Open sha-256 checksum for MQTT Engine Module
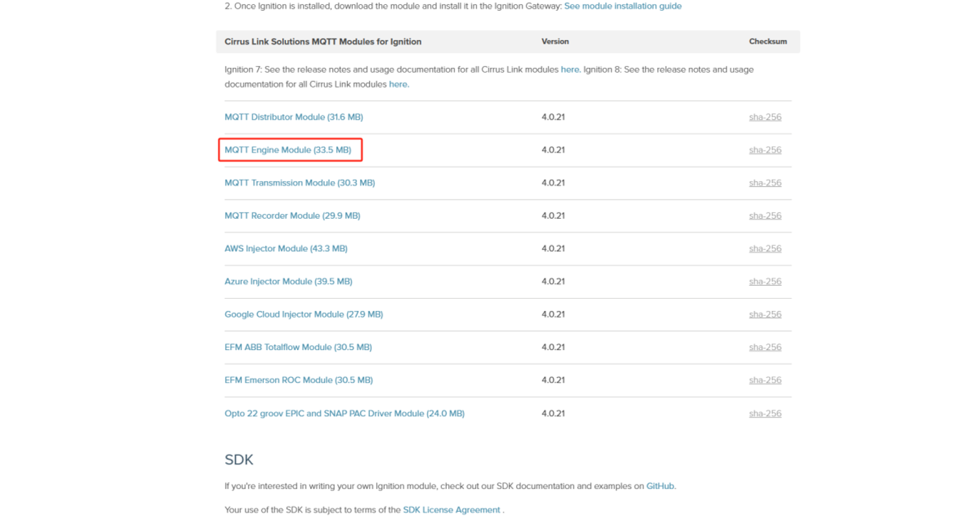Viewport: 980px width, 529px height. (765, 150)
